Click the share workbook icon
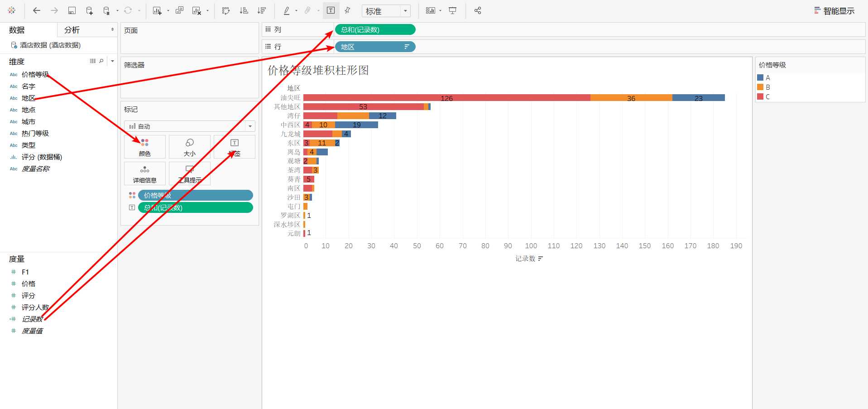The height and width of the screenshot is (409, 868). (478, 10)
